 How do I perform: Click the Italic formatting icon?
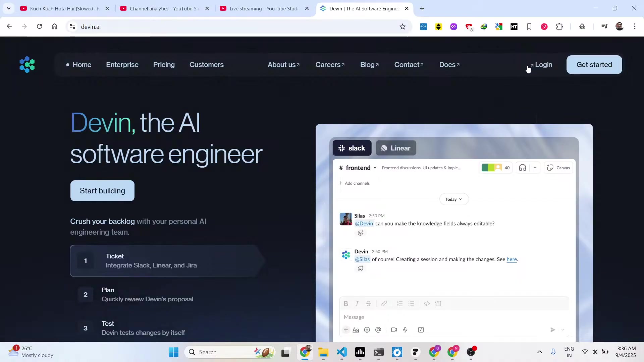[357, 304]
